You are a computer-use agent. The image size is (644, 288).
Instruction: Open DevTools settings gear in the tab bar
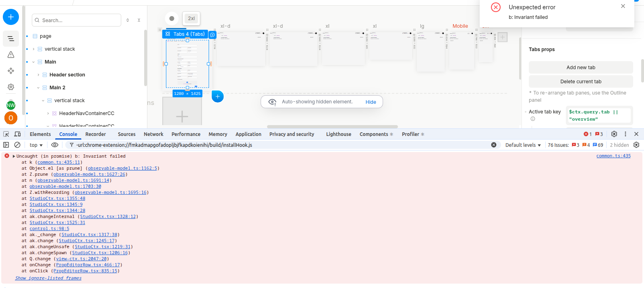tap(614, 134)
